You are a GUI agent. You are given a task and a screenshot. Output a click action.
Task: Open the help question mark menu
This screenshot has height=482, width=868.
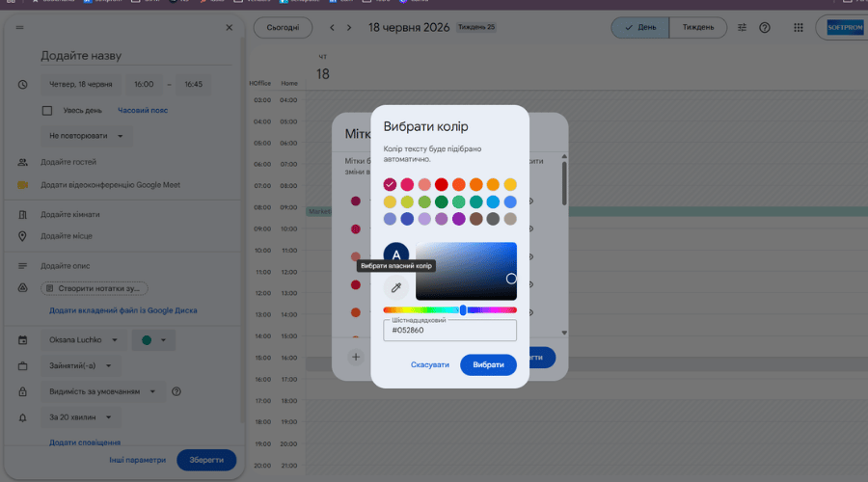(x=765, y=28)
